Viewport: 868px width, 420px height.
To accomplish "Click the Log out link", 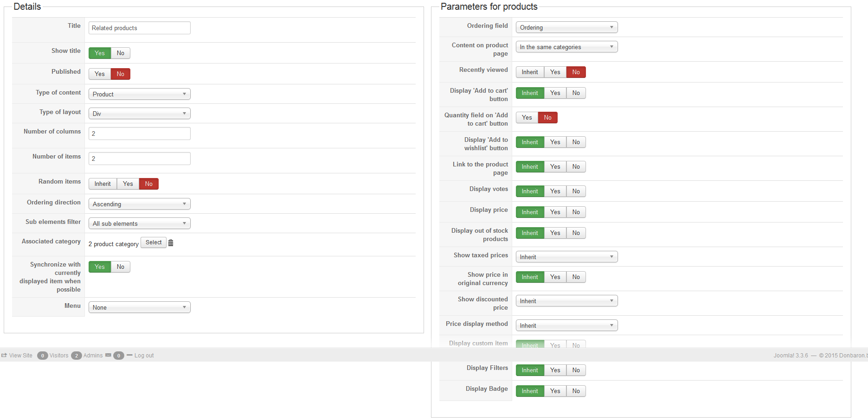I will [144, 356].
